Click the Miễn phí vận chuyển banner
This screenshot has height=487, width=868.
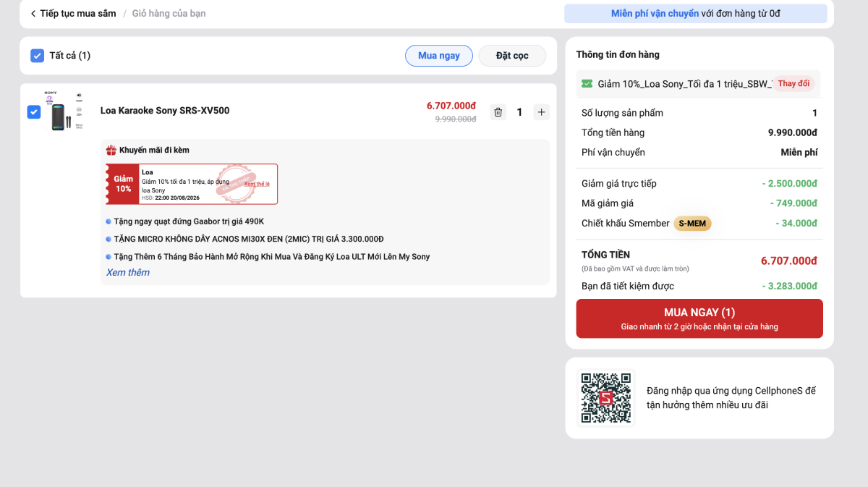tap(696, 14)
